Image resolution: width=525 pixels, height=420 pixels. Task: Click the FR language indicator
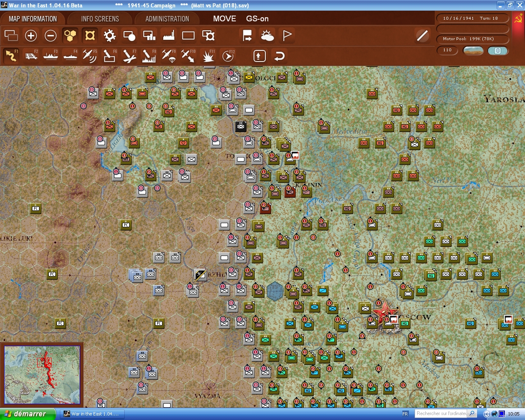coord(405,414)
